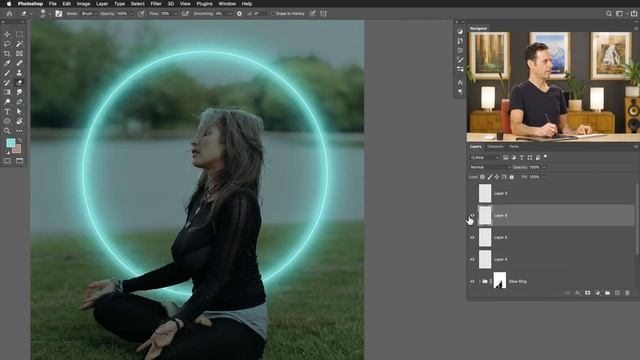Open the Flow value dropdown arrow
This screenshot has width=640, height=360.
pyautogui.click(x=175, y=13)
